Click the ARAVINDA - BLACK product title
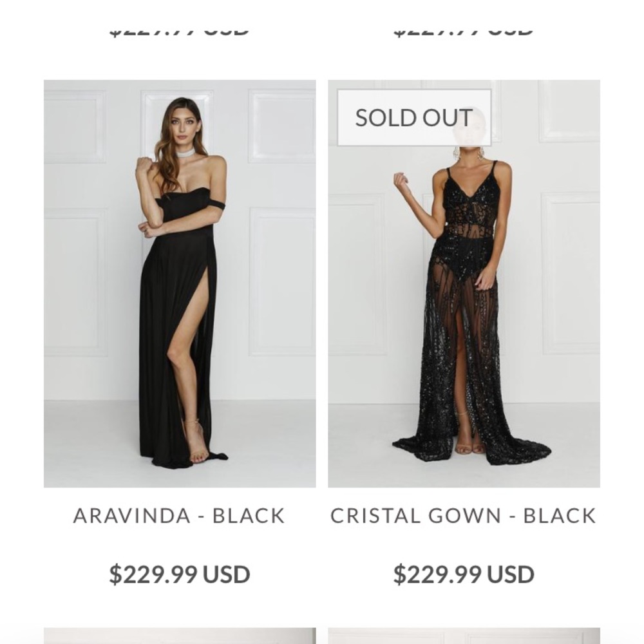This screenshot has height=644, width=644. 179,516
